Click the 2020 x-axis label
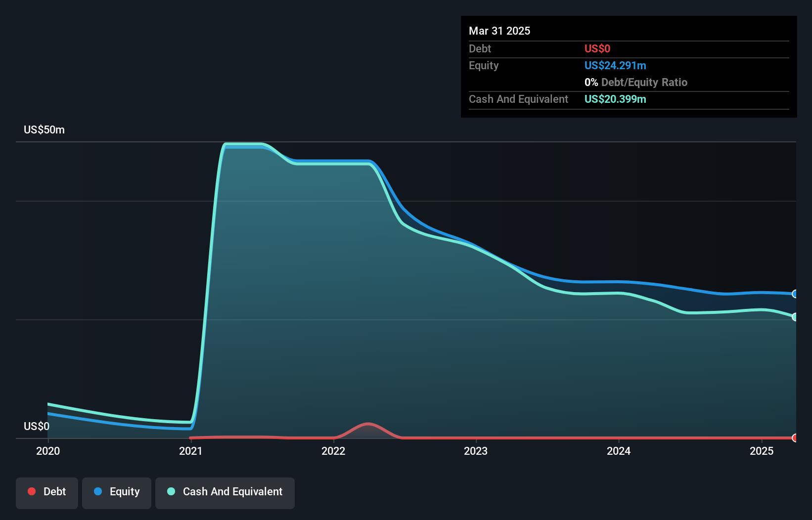This screenshot has width=812, height=520. point(48,451)
